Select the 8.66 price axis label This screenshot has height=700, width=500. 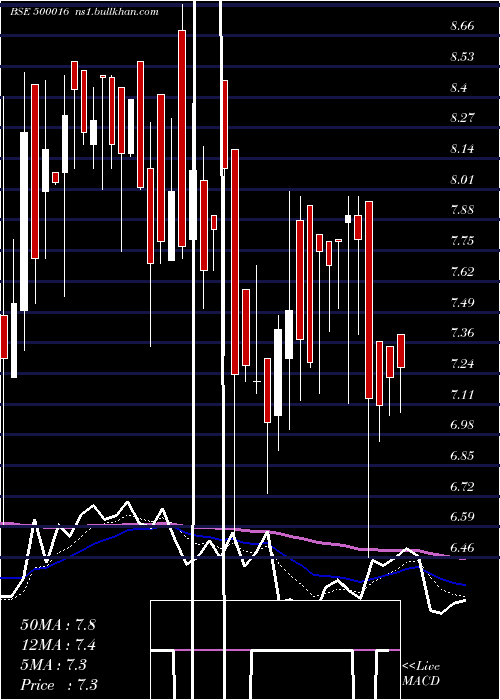[x=462, y=26]
